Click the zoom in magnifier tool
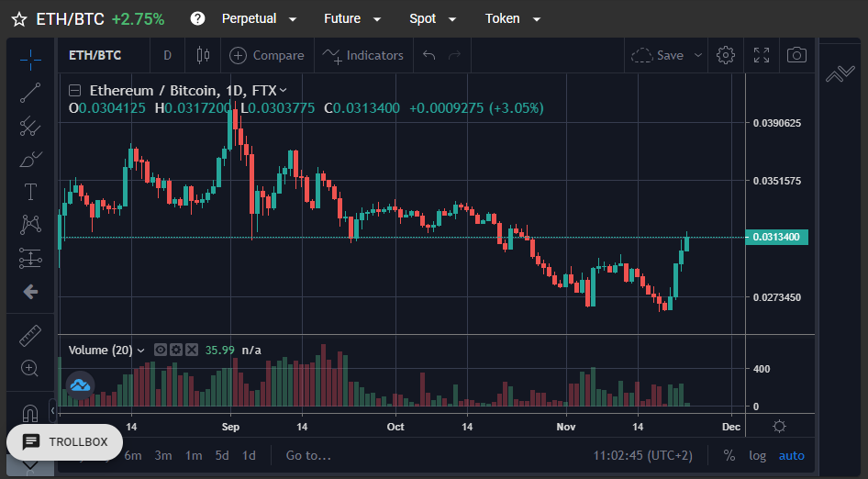 coord(29,368)
